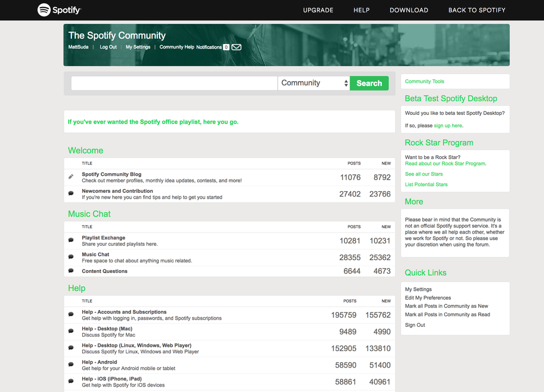
Task: Open the Spotify Community Blog board
Action: (112, 174)
